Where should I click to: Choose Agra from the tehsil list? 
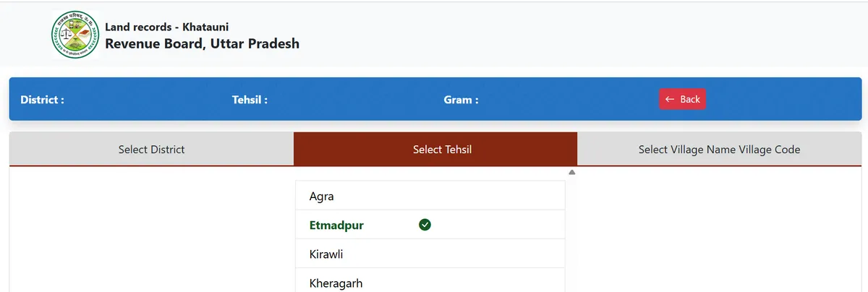[322, 196]
